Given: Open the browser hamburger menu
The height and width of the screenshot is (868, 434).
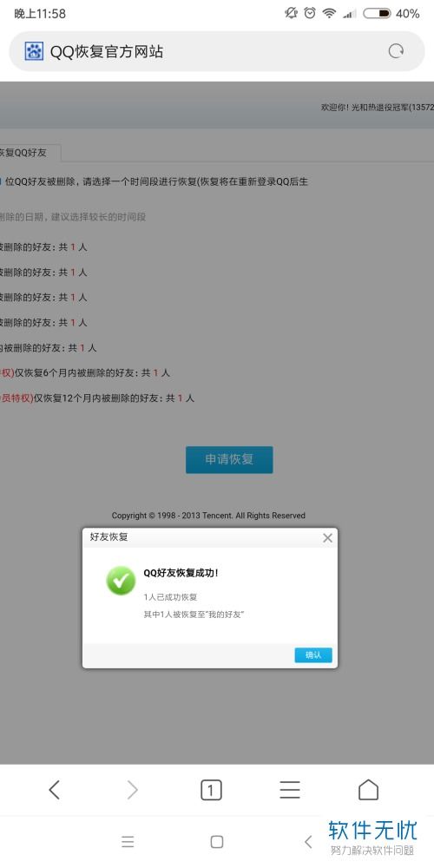Looking at the screenshot, I should coord(290,789).
